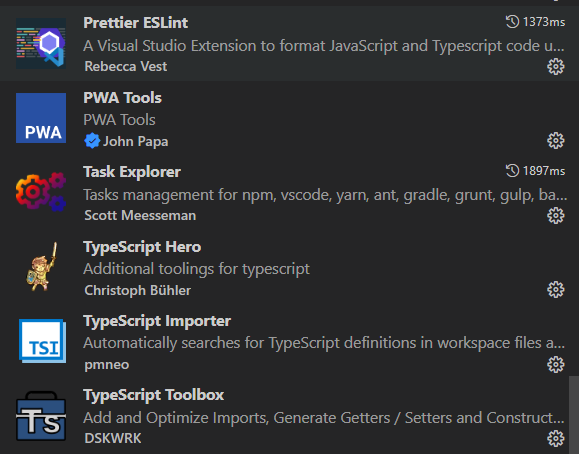Select the TypeScript Toolbox description text
Image resolution: width=579 pixels, height=454 pixels.
(323, 418)
